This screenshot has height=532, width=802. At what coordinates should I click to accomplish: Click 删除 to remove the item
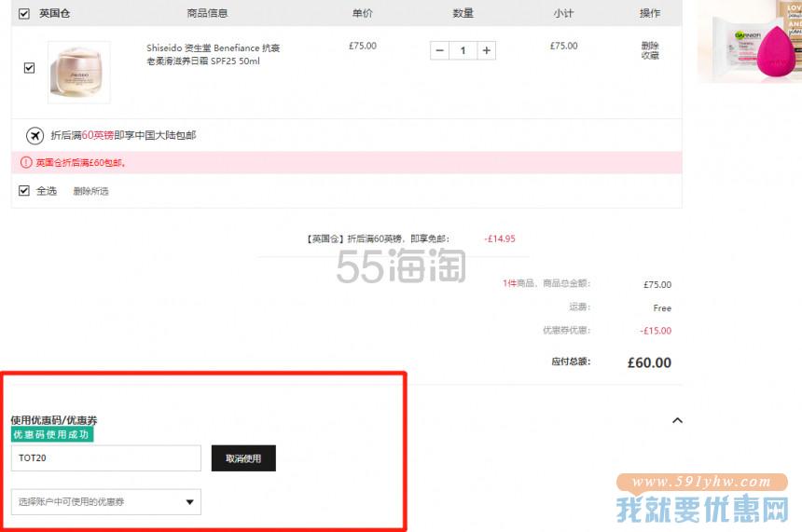point(650,46)
